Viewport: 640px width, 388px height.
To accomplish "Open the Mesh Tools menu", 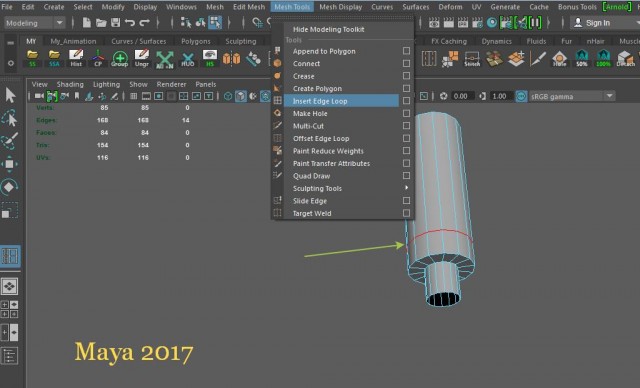I will click(292, 7).
